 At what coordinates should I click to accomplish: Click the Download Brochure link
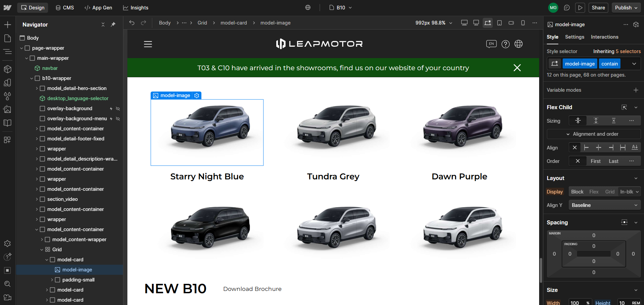pyautogui.click(x=252, y=289)
